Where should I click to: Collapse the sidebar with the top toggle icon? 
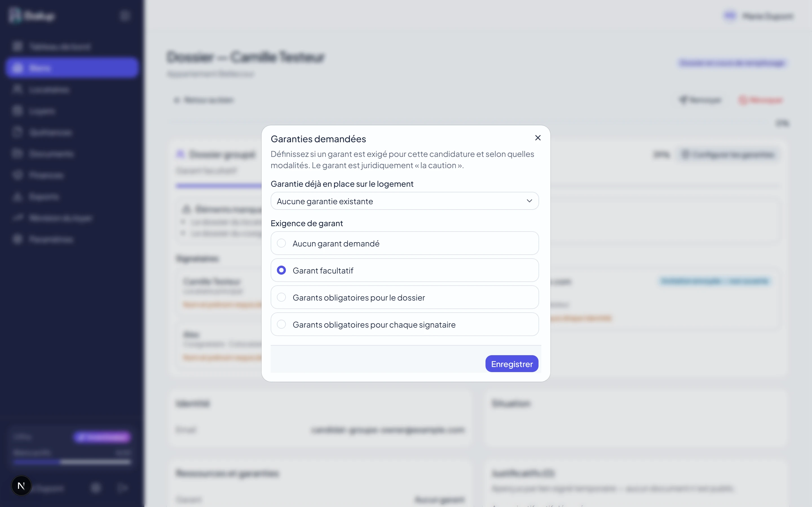[125, 16]
